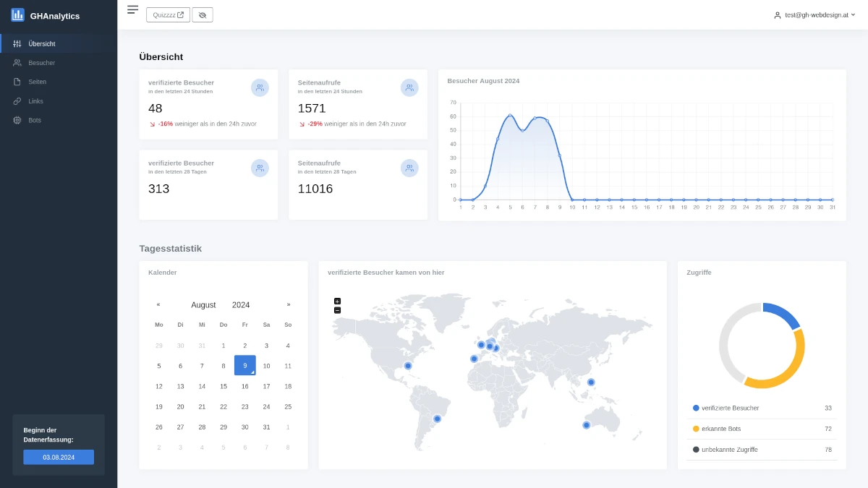868x488 pixels.
Task: Zoom out on the world map
Action: (337, 310)
